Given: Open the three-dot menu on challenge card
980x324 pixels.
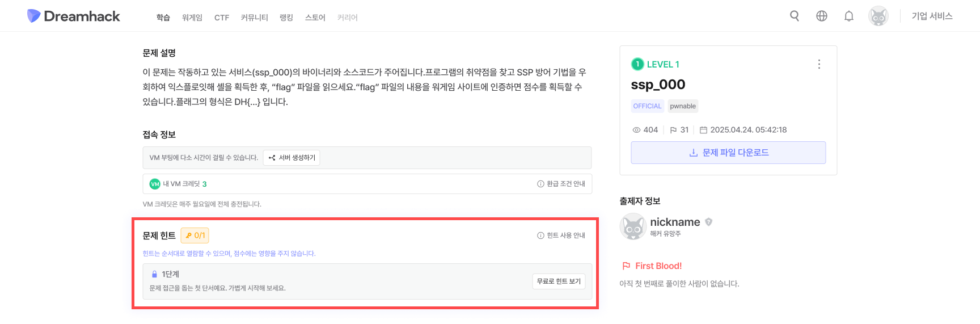Looking at the screenshot, I should (x=819, y=64).
